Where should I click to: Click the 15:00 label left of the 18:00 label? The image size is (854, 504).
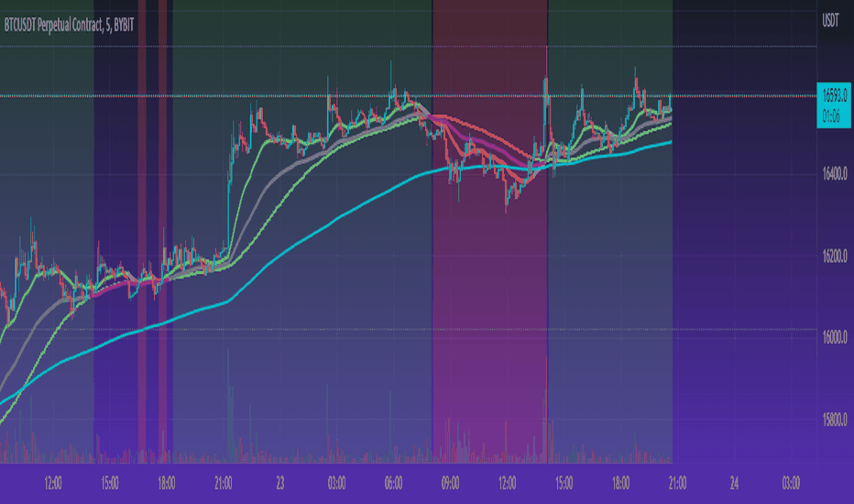(x=109, y=483)
